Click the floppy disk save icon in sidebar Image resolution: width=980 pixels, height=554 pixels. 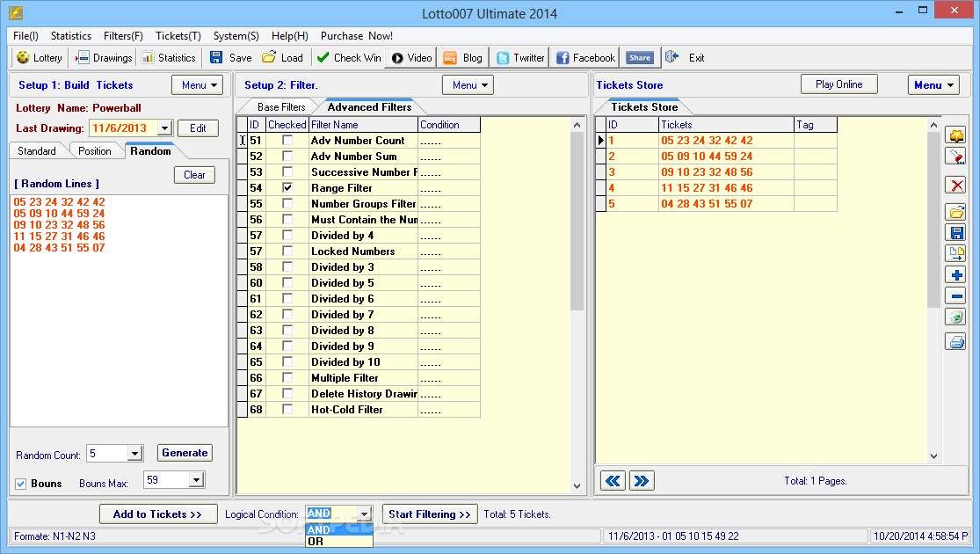[x=955, y=233]
